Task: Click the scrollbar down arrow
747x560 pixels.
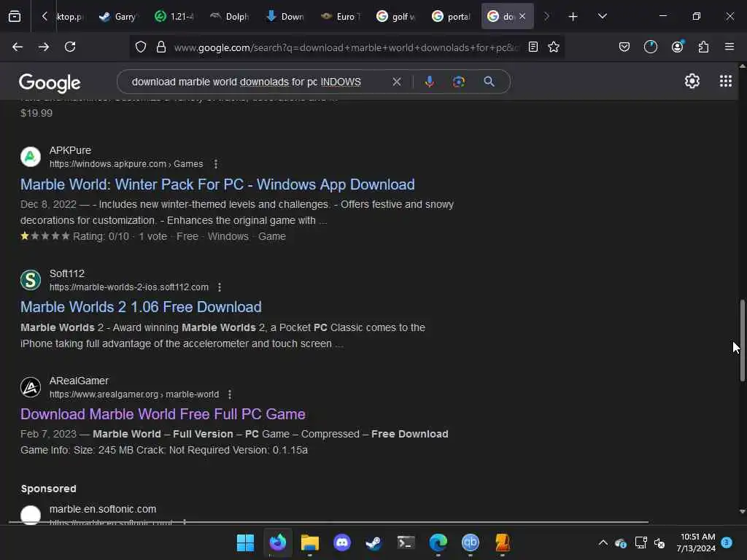Action: (x=742, y=512)
